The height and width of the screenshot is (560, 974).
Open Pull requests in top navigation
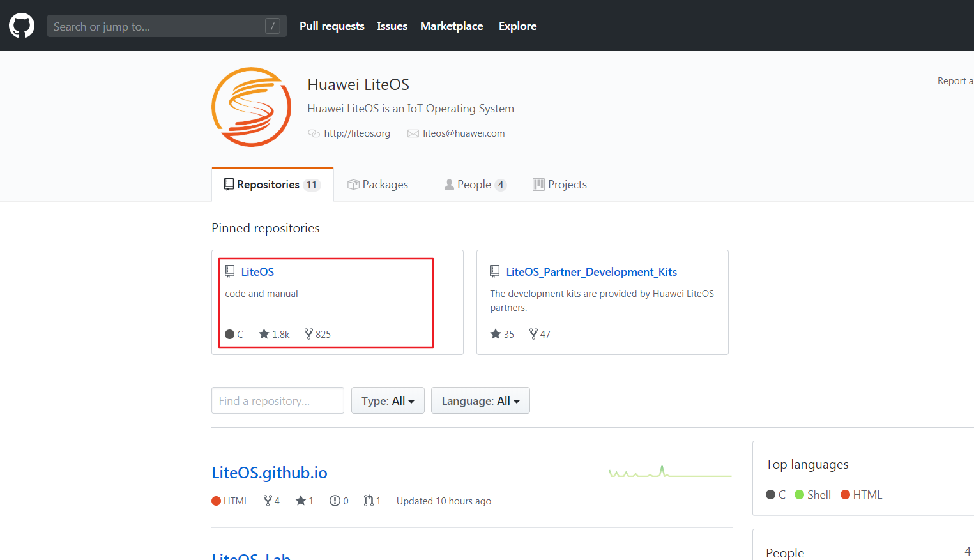click(332, 26)
